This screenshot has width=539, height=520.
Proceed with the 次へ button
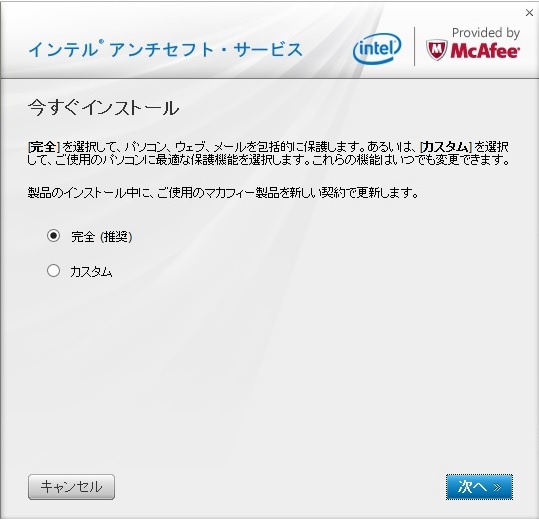(x=479, y=487)
